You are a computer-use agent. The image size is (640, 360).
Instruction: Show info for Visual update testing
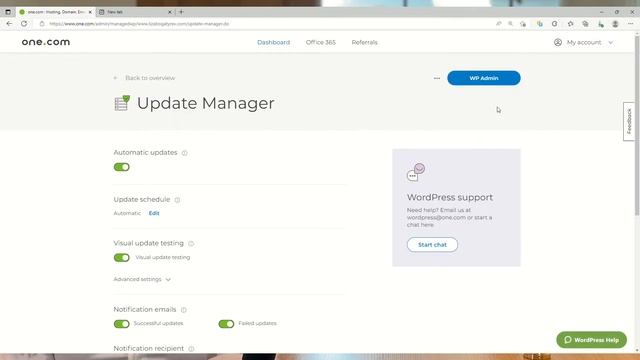[191, 244]
